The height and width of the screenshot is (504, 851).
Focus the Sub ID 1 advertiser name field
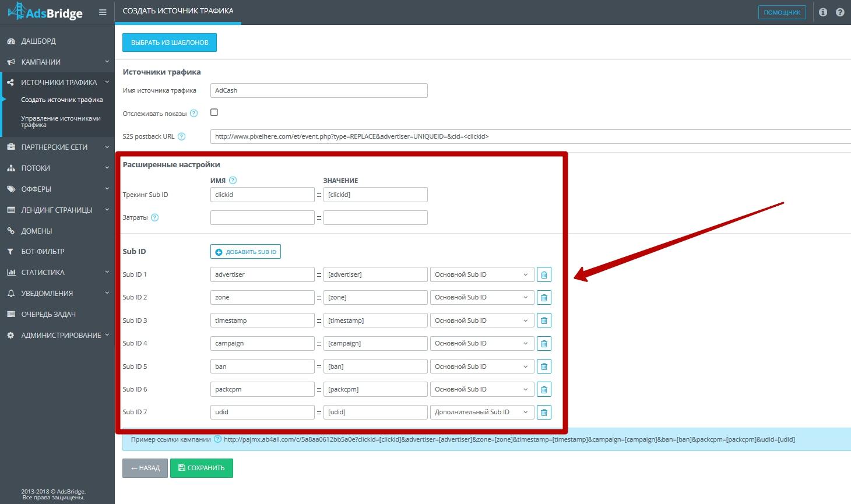click(262, 274)
